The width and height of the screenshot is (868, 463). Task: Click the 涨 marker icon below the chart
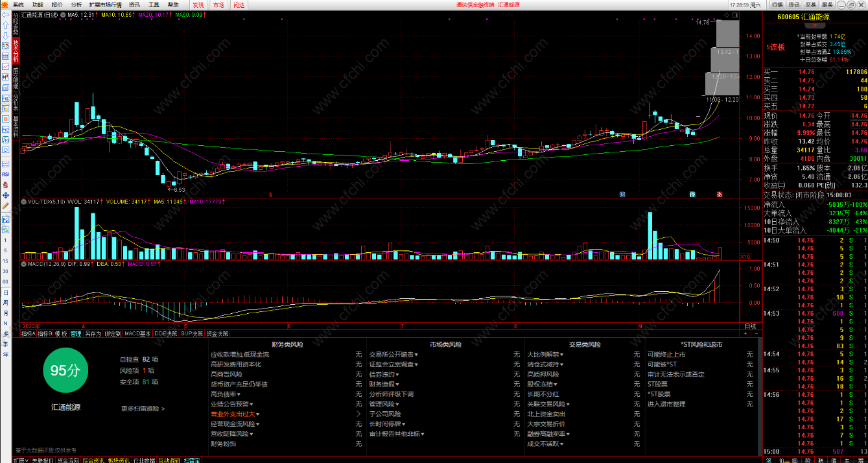click(x=720, y=194)
